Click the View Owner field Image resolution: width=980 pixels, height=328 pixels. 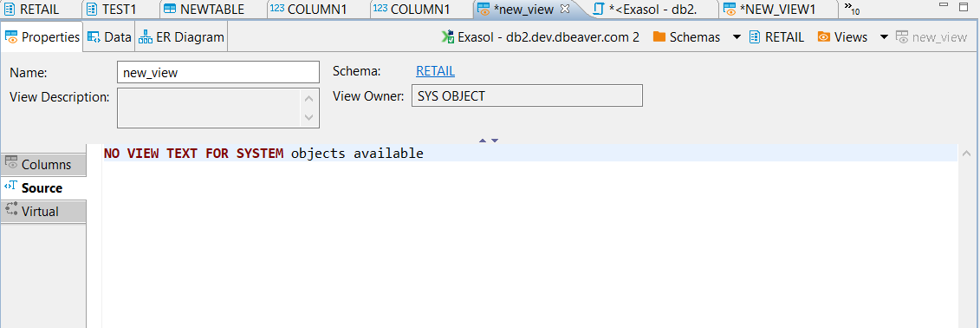point(527,96)
